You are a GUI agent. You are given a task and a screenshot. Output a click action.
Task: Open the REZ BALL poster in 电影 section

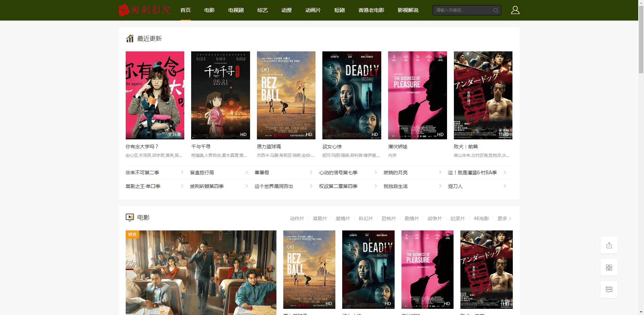pos(309,269)
